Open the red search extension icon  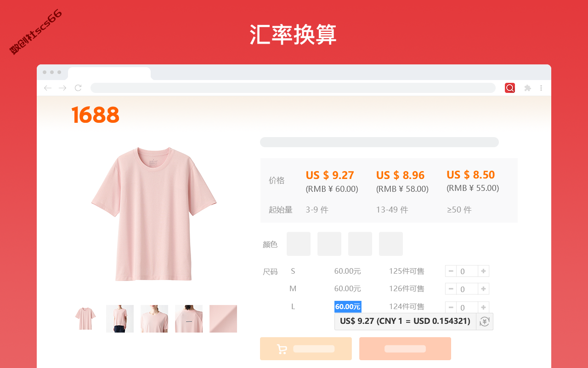[510, 88]
